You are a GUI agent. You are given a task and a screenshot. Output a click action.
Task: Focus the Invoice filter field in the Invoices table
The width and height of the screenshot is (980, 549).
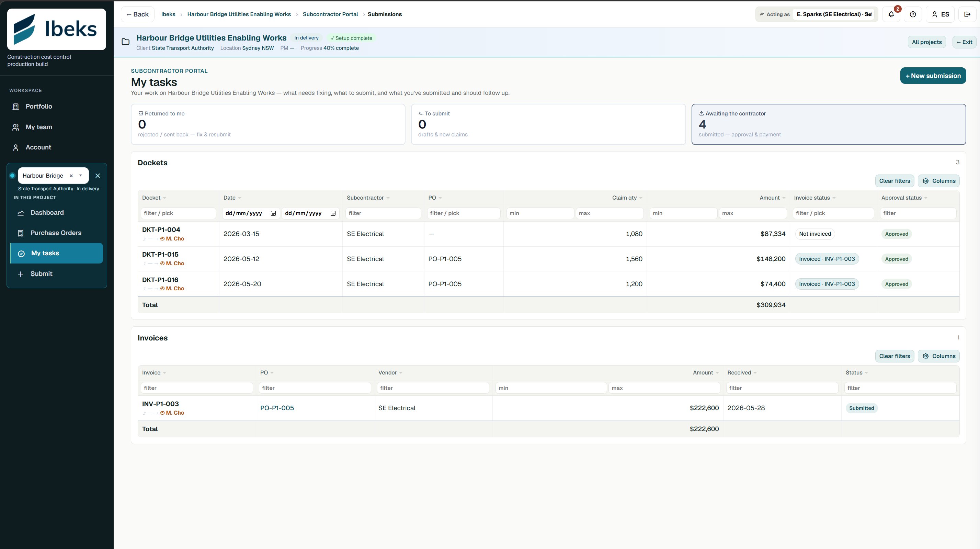197,388
